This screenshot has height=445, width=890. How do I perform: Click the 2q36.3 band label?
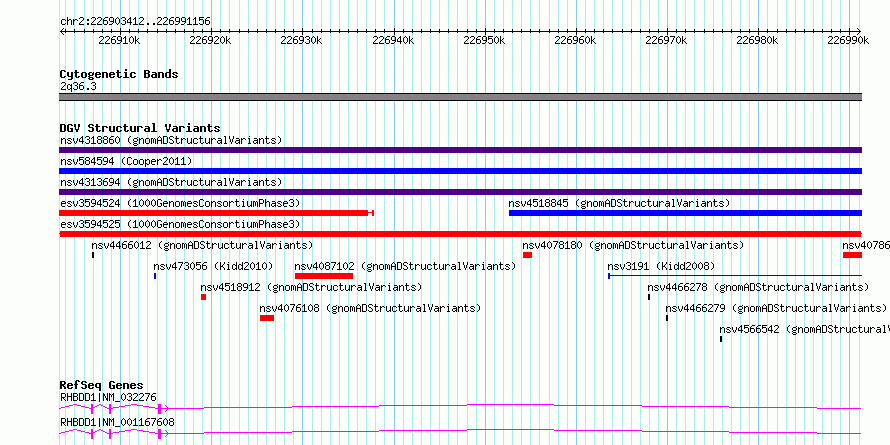pyautogui.click(x=78, y=86)
